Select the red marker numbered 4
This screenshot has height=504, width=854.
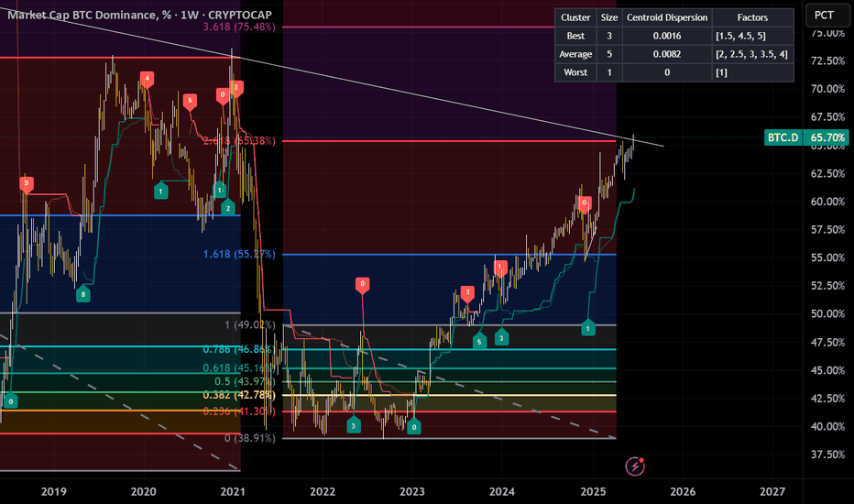click(x=146, y=80)
